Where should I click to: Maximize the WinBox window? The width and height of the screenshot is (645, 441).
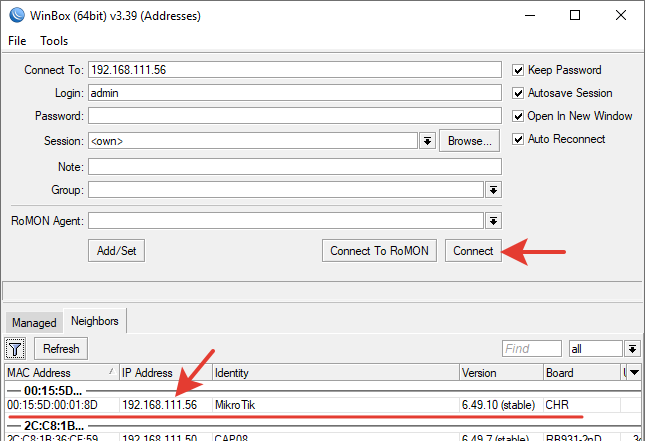point(575,15)
